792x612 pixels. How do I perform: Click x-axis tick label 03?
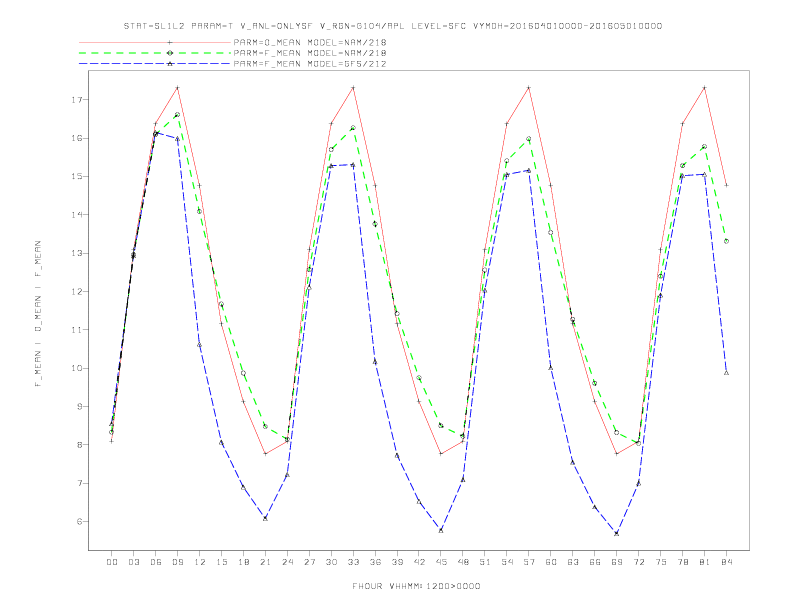coord(133,562)
